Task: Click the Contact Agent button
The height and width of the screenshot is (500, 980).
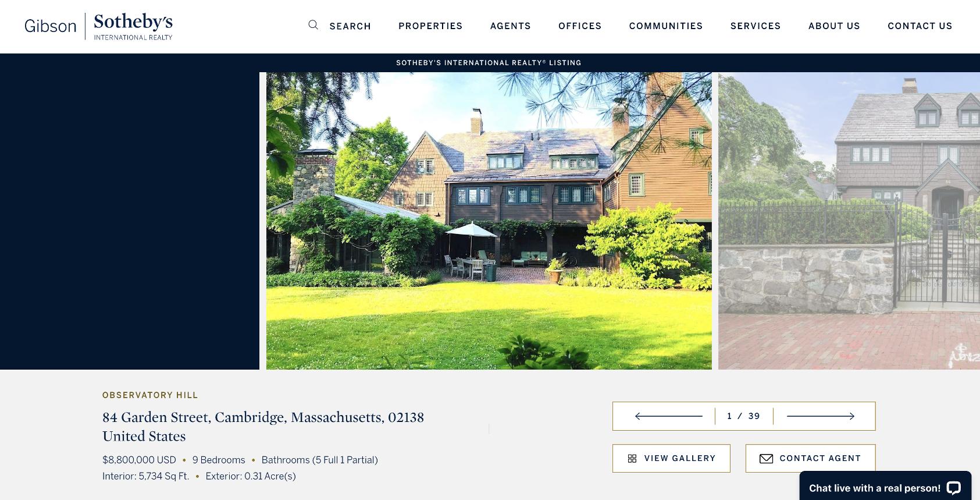Action: coord(811,459)
